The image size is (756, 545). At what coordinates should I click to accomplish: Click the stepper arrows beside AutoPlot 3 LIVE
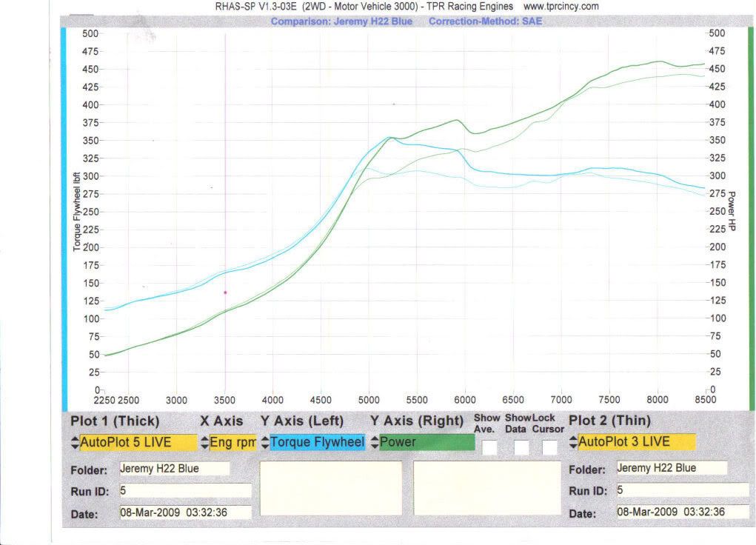[x=573, y=443]
